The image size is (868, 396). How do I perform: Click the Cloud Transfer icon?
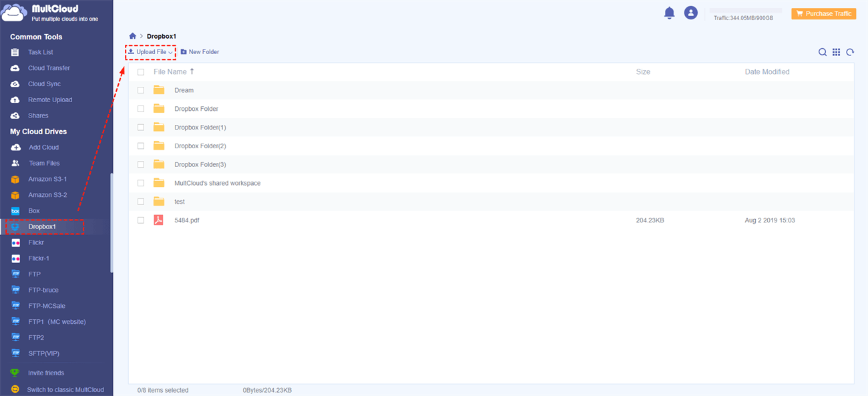[15, 68]
